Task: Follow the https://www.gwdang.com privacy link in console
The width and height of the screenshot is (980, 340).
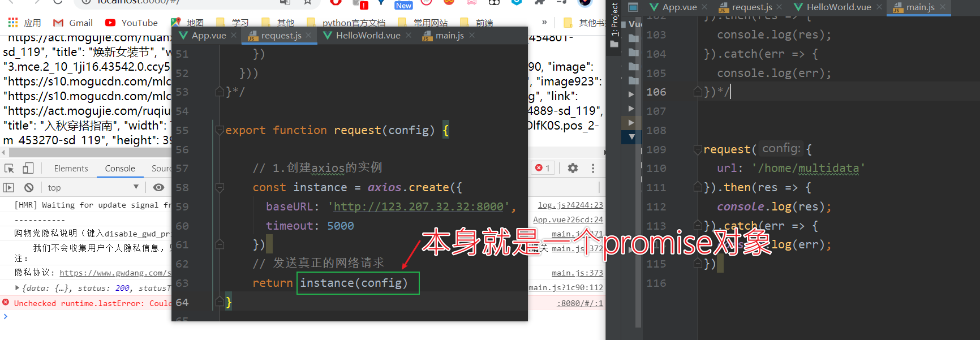Action: [115, 273]
